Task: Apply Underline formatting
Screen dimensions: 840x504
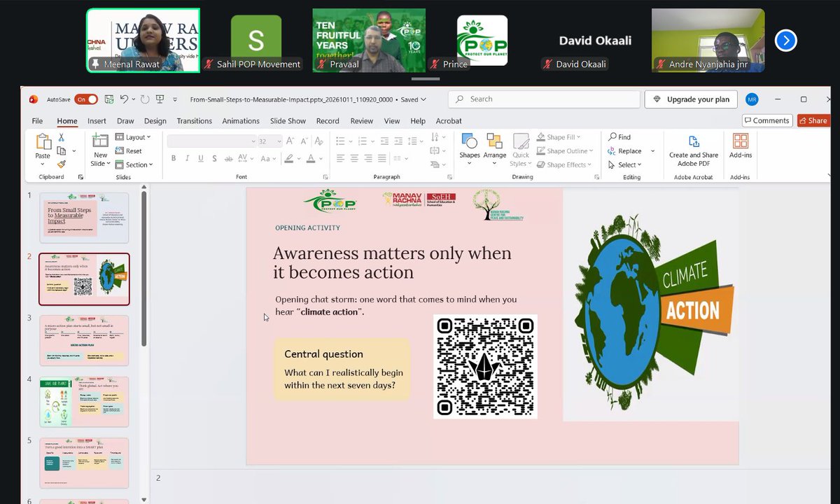Action: coord(201,158)
